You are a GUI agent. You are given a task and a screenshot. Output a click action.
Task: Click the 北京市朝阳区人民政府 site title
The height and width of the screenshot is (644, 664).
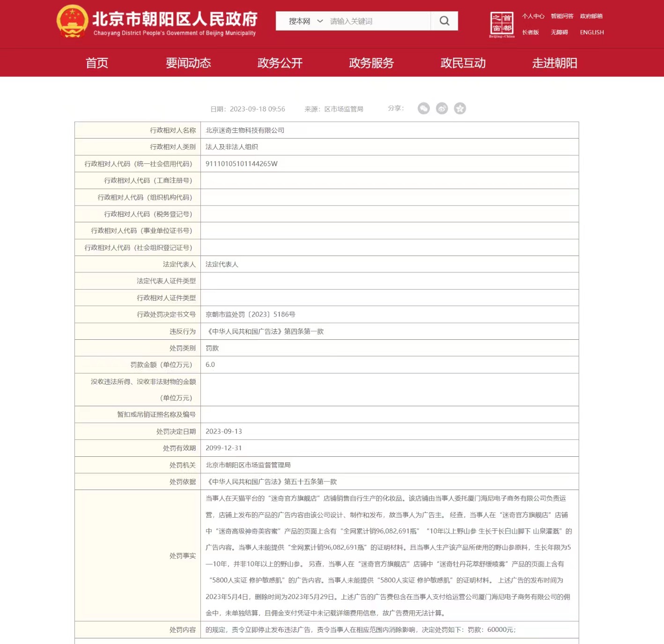coord(175,19)
